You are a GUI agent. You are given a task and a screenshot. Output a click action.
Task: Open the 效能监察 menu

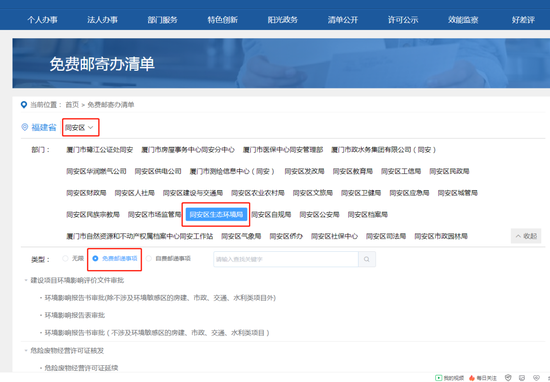click(463, 20)
